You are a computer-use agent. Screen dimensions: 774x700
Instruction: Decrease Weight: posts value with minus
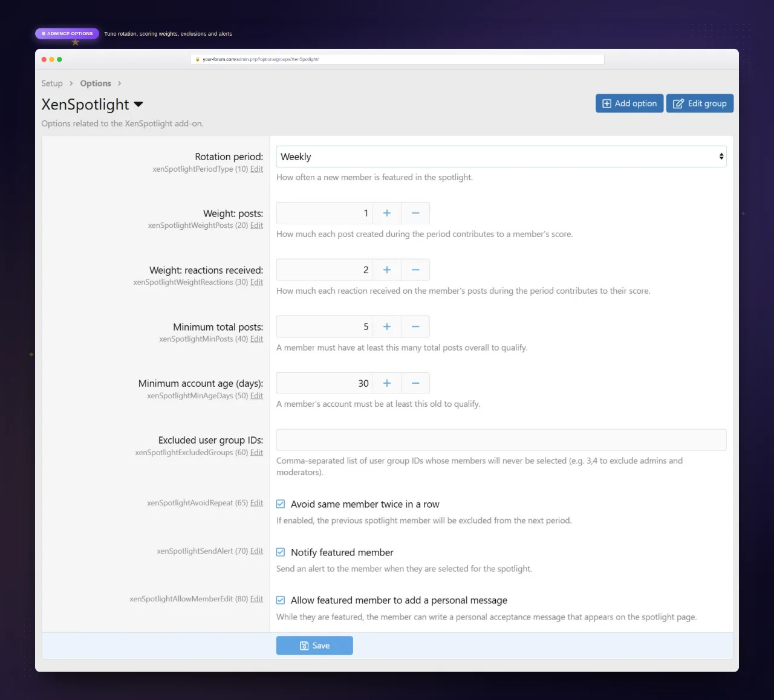click(415, 213)
